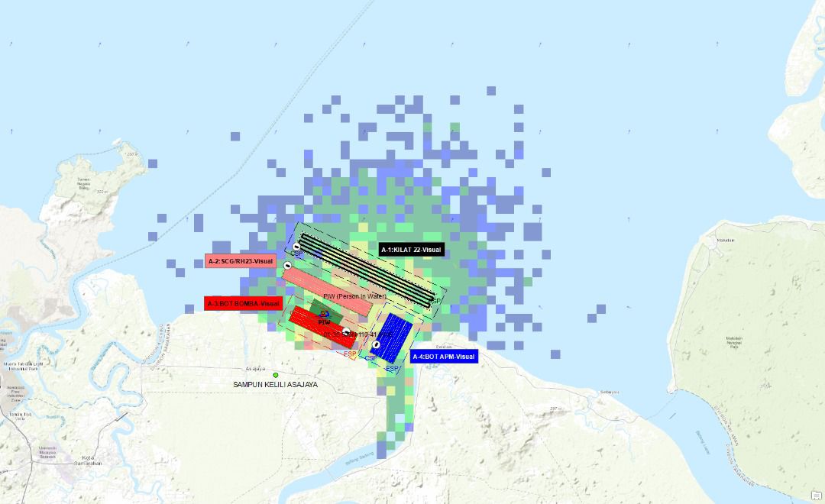Select the SAMPUN KELILI ASAJAYA text label
Viewport: 825px width, 504px height.
click(275, 385)
